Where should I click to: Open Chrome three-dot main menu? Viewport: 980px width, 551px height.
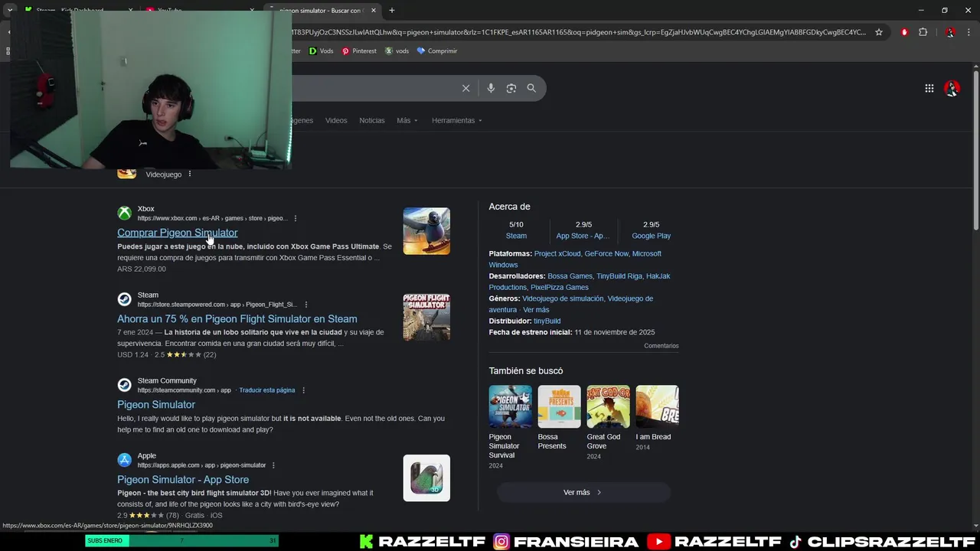click(x=969, y=32)
